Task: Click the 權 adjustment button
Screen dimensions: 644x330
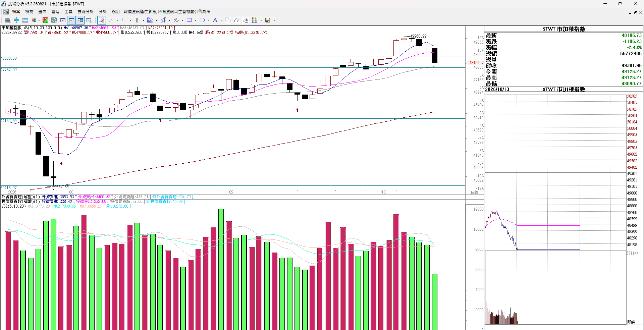Action: [34, 20]
